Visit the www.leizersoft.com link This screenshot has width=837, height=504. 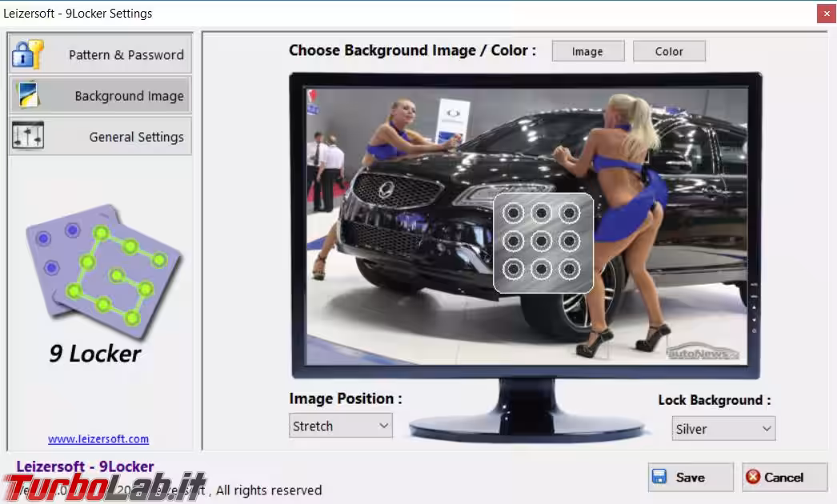click(x=98, y=439)
